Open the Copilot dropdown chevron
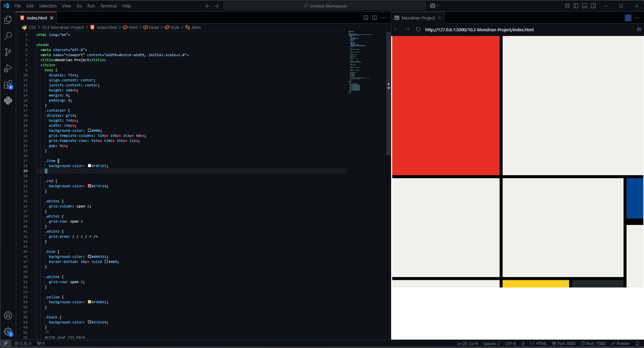Viewport: 644px width, 348px height. coord(438,5)
